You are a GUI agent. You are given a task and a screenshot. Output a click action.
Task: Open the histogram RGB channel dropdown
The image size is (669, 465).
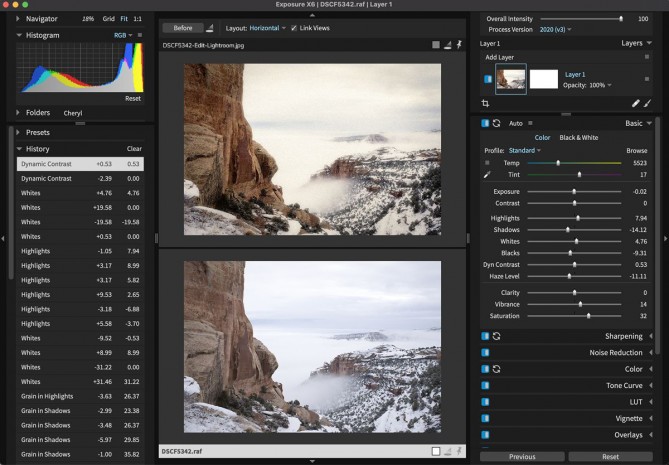point(123,35)
